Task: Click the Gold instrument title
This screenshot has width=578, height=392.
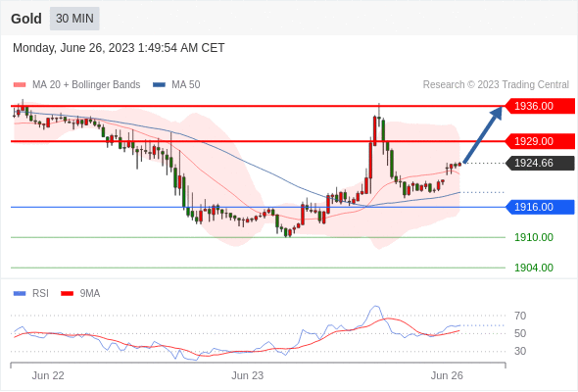Action: 26,19
